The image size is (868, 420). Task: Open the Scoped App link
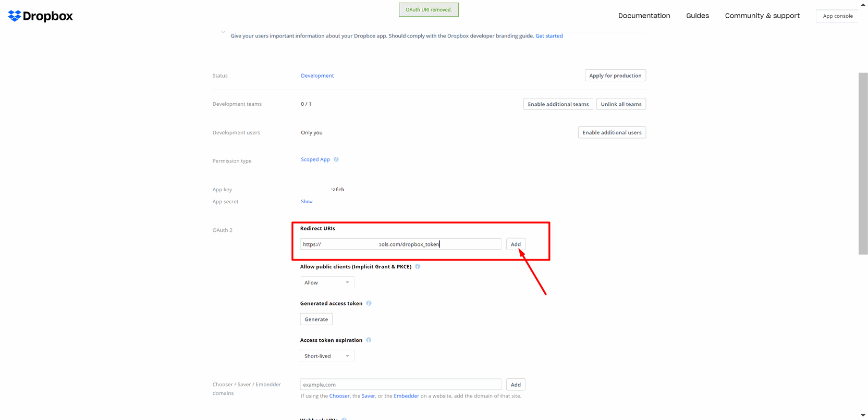point(315,159)
